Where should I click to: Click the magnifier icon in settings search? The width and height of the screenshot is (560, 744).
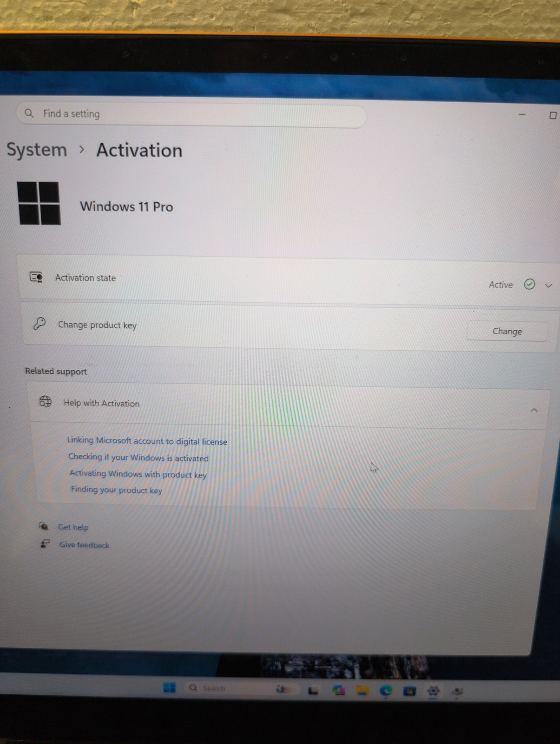(29, 113)
